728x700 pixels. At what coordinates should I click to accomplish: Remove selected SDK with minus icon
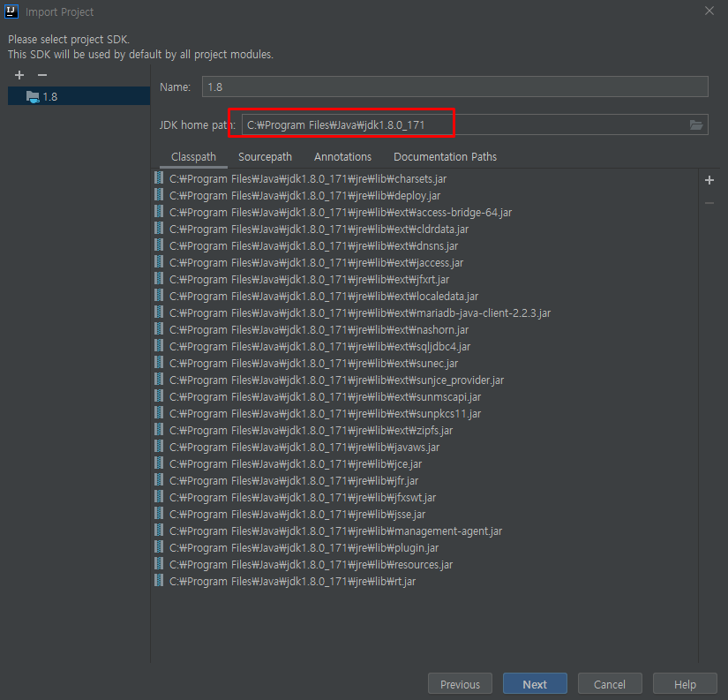[42, 75]
